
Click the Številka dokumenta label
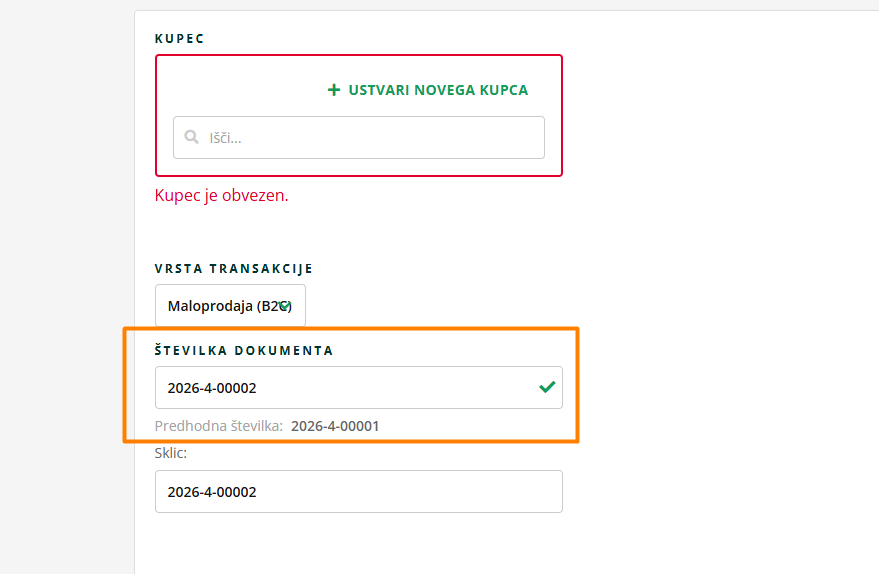(244, 351)
